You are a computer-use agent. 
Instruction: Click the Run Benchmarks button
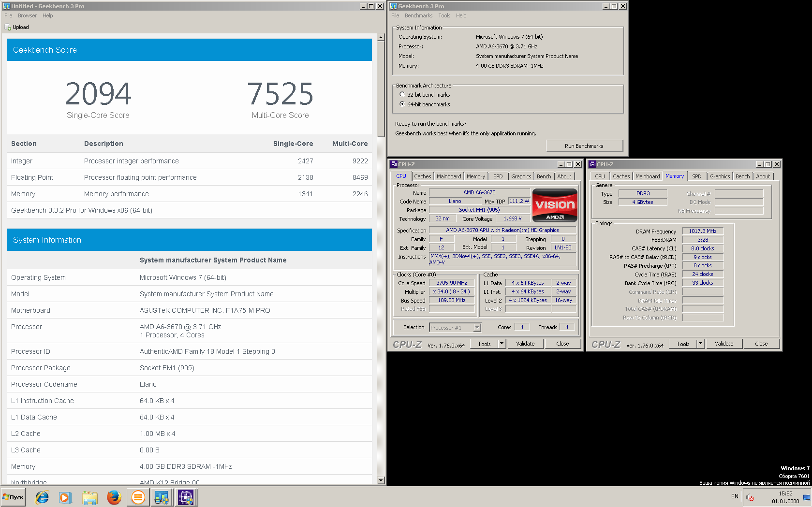584,146
